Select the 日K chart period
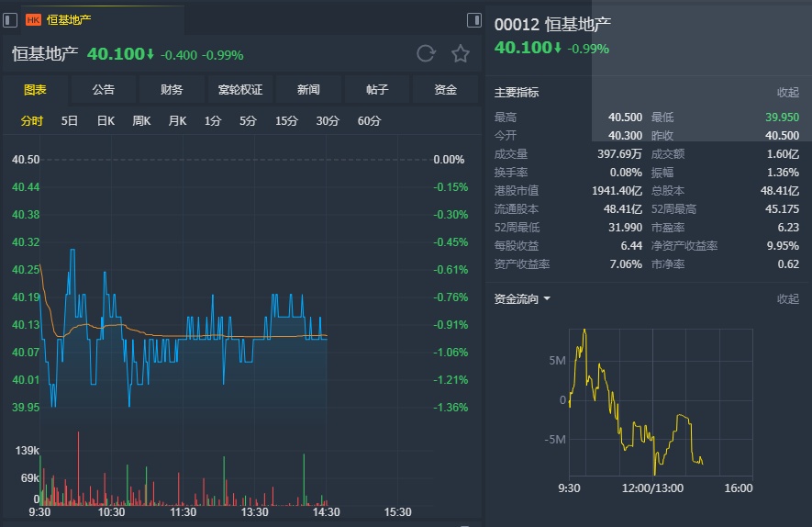812x527 pixels. click(x=106, y=121)
